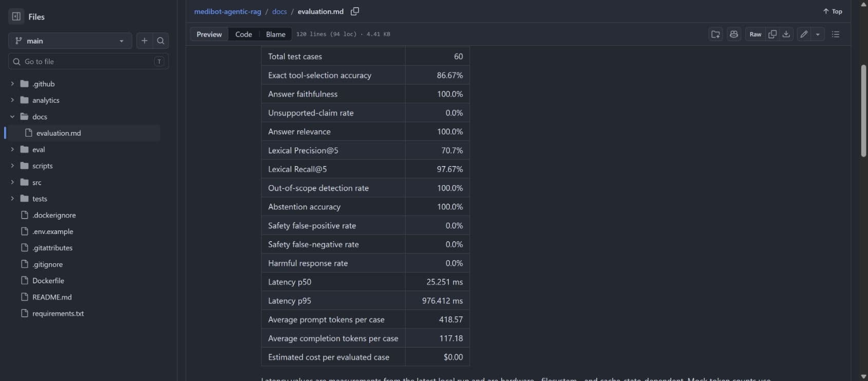Download the raw file icon

pyautogui.click(x=786, y=34)
